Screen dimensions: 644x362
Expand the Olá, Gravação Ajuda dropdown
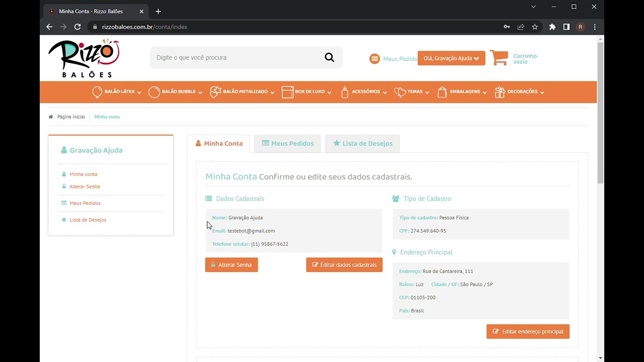click(451, 58)
